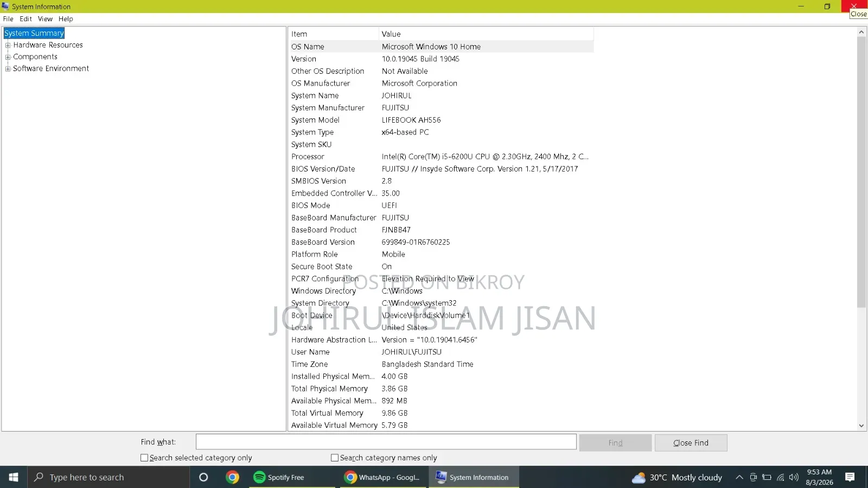868x488 pixels.
Task: Open weather widget showing 30°C
Action: [677, 477]
